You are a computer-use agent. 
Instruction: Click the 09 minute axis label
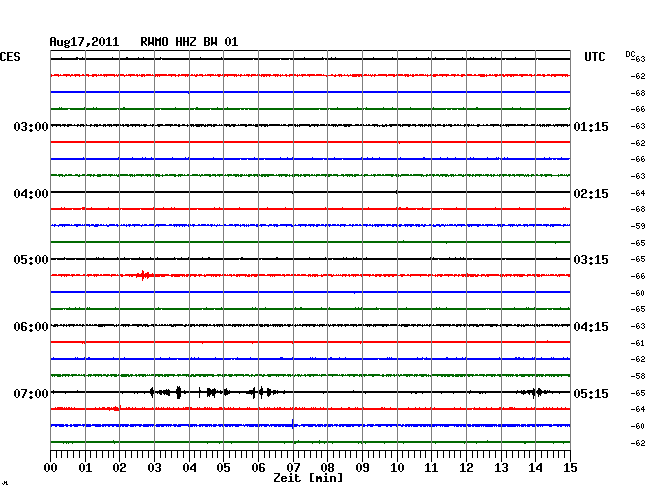(362, 468)
